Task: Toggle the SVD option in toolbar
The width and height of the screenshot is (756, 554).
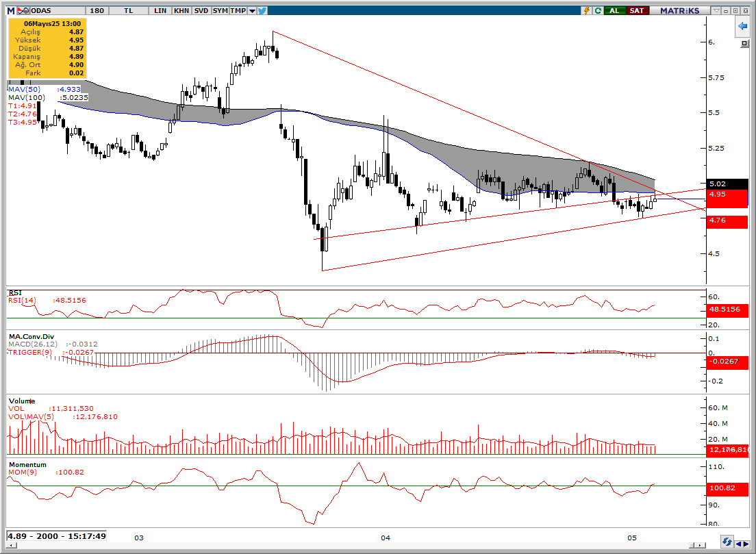Action: 201,10
